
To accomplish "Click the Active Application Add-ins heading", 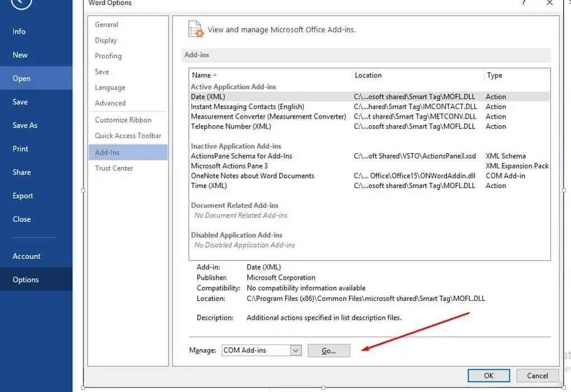I will pos(233,87).
